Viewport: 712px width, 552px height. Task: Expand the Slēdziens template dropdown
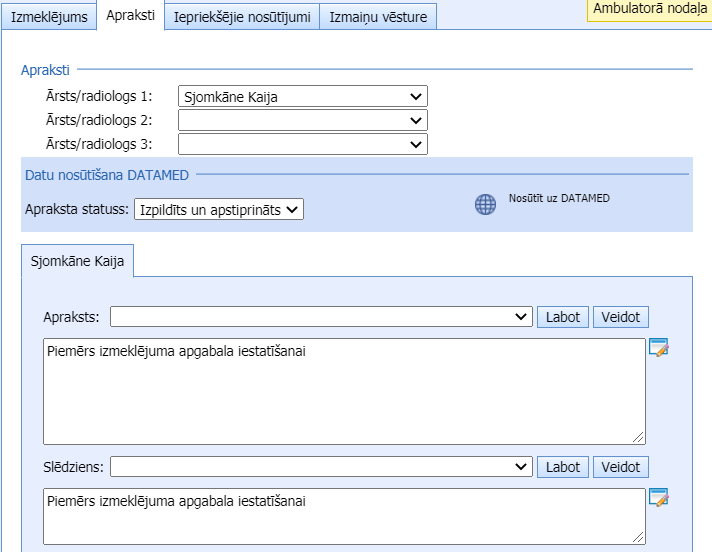[x=320, y=467]
